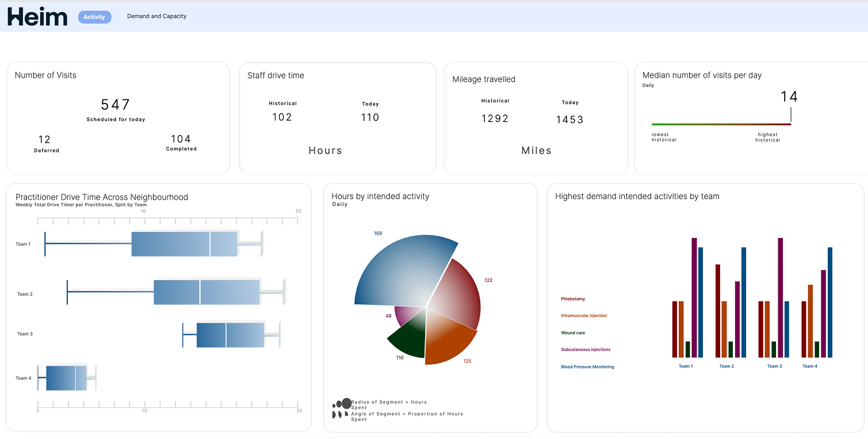Click the Heim logo

(37, 17)
